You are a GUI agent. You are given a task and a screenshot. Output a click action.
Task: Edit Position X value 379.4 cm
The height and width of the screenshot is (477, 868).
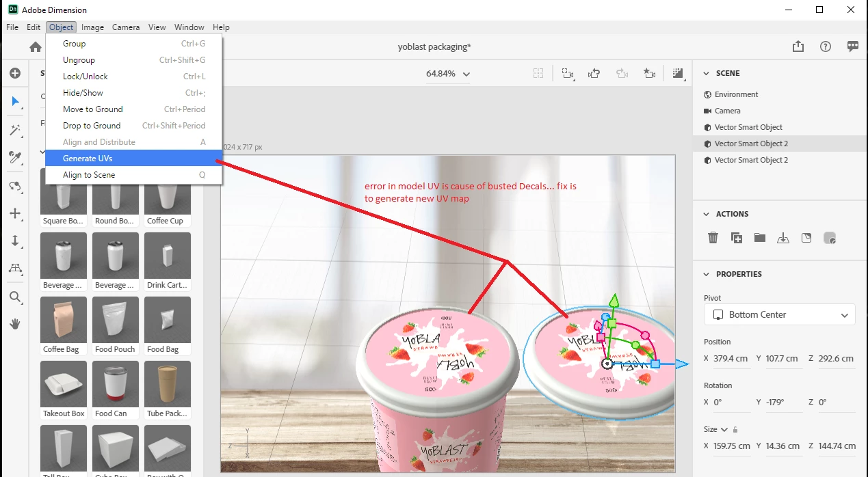pyautogui.click(x=731, y=358)
